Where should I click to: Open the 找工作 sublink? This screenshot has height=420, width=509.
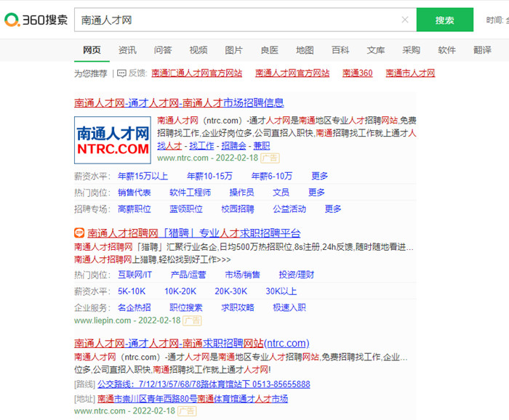(x=201, y=146)
